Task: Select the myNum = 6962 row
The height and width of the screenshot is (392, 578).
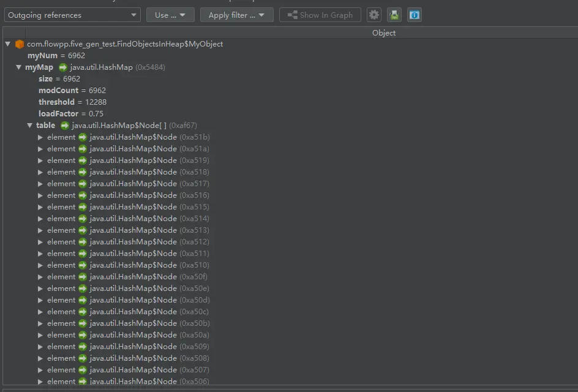Action: click(x=56, y=56)
